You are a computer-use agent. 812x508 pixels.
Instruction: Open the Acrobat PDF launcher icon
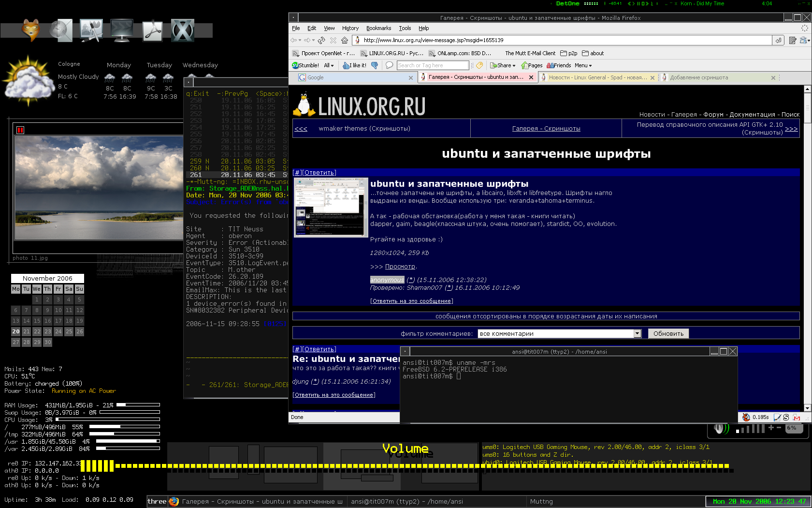153,30
